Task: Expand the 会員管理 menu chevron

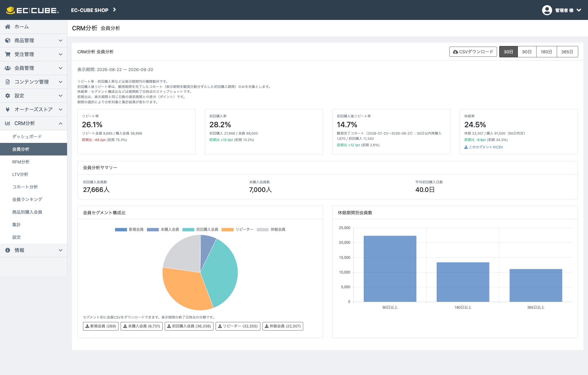Action: tap(61, 68)
